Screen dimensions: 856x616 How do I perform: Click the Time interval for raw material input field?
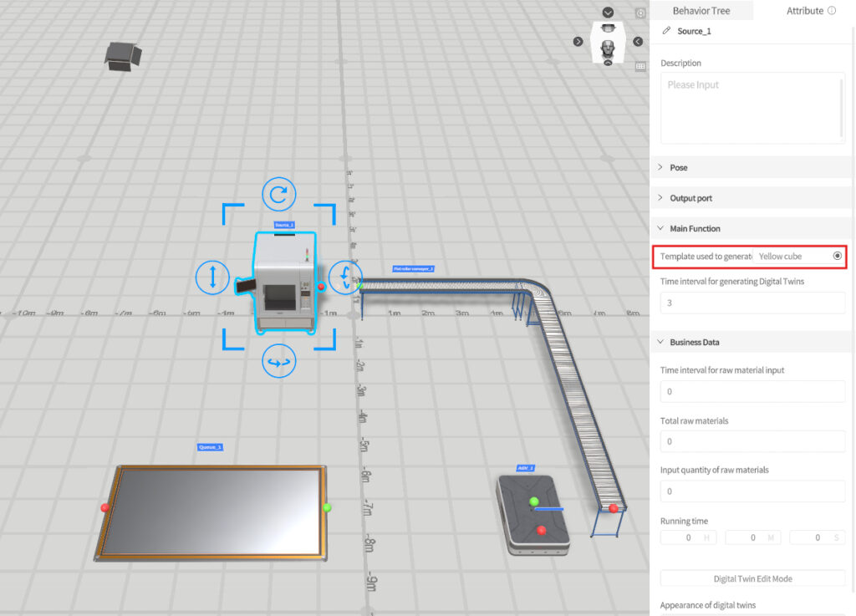click(x=753, y=391)
